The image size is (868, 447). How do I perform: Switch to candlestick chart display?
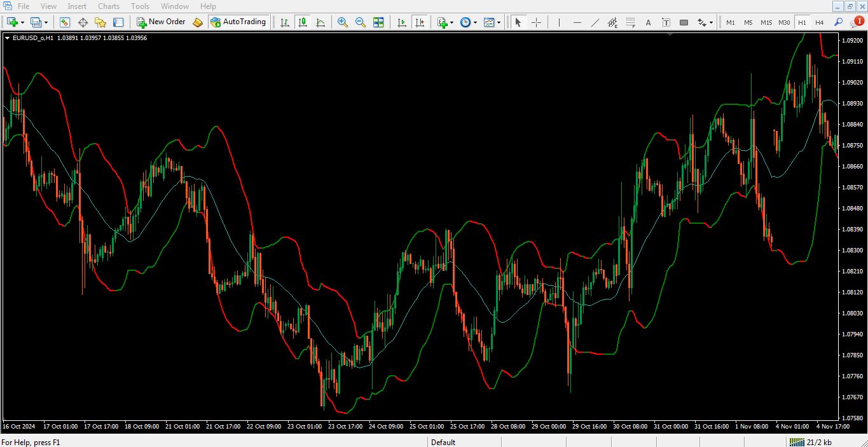click(303, 22)
